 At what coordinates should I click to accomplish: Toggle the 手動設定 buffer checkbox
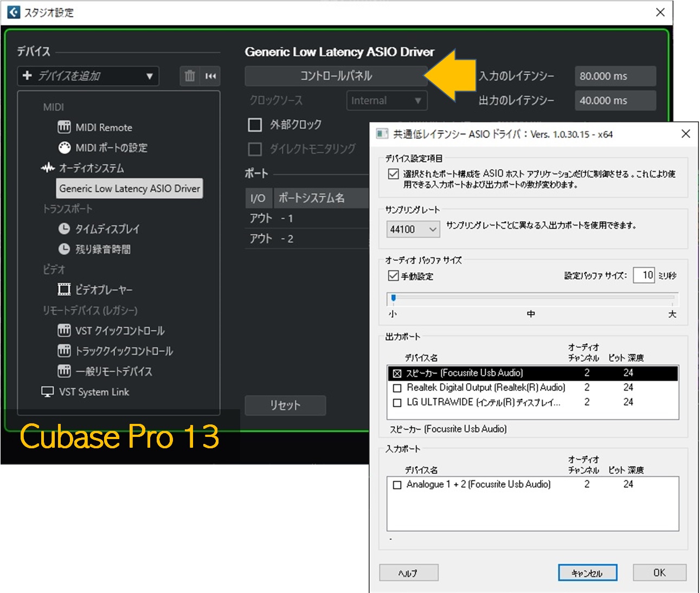tap(394, 276)
